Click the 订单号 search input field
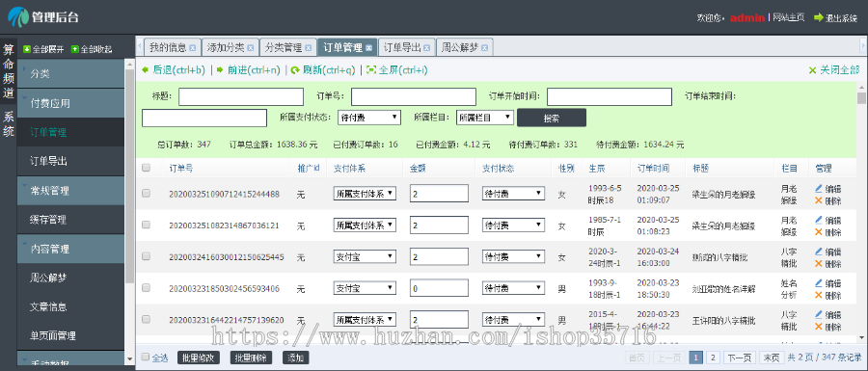Viewport: 868px width, 371px height. (x=414, y=96)
